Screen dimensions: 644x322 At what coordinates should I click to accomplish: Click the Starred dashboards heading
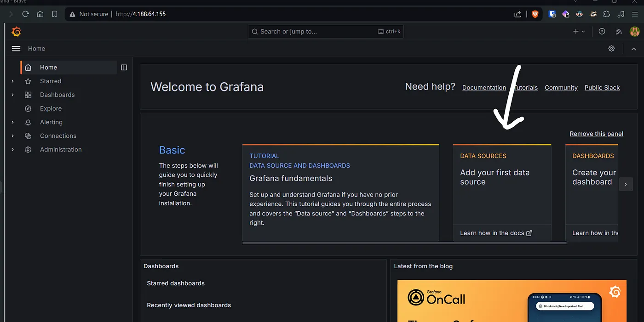coord(176,283)
